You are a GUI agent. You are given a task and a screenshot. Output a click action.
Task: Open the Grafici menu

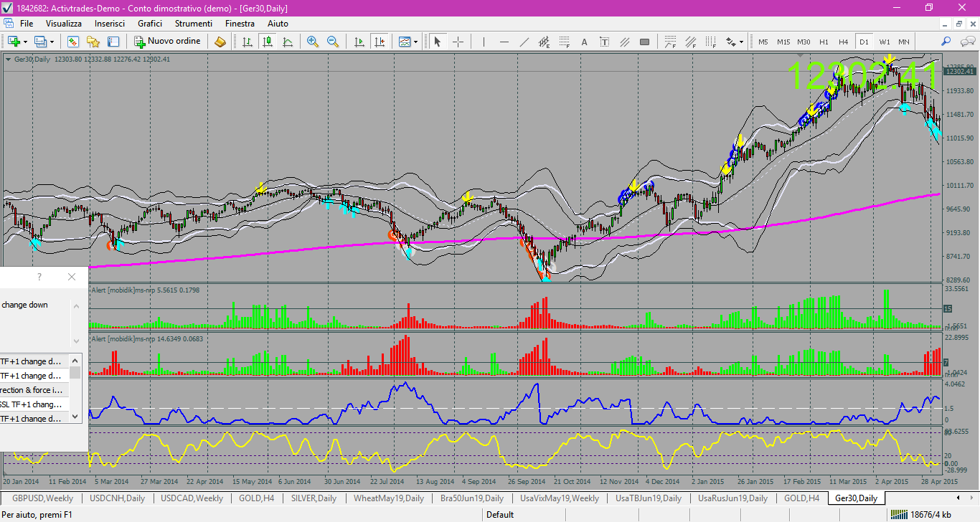(150, 24)
